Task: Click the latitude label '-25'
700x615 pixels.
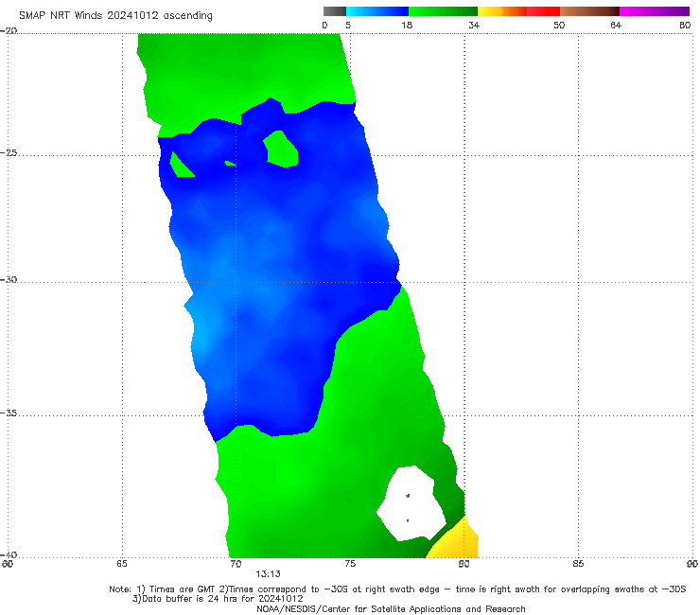Action: 9,152
